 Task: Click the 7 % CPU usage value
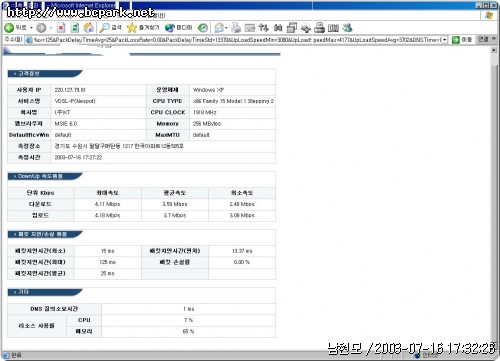click(188, 320)
